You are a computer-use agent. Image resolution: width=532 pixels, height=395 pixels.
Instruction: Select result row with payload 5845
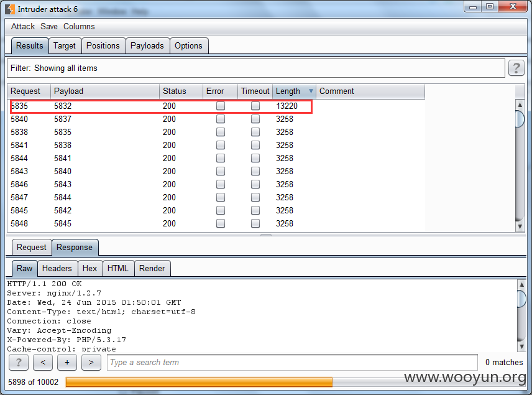[216, 223]
